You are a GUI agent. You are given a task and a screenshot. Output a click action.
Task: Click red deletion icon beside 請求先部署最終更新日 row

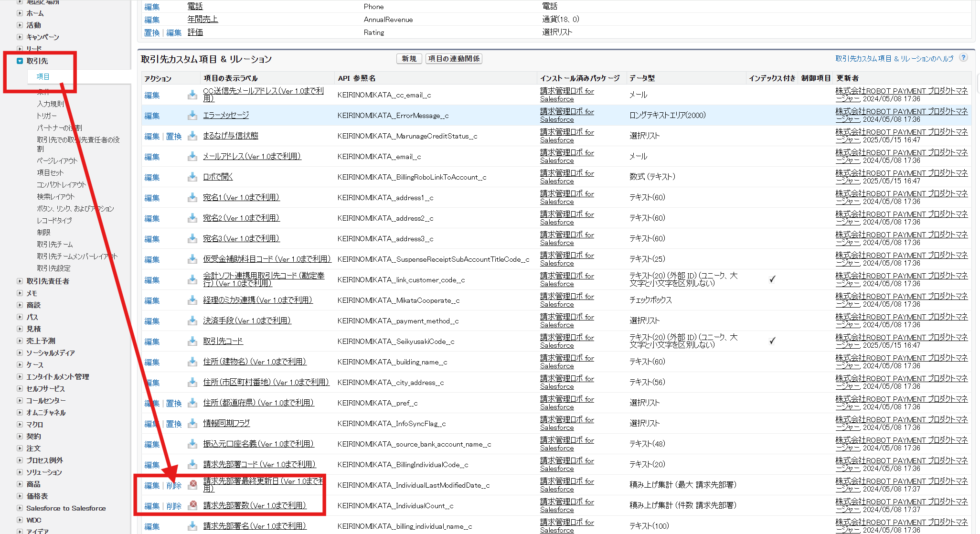[x=192, y=485]
